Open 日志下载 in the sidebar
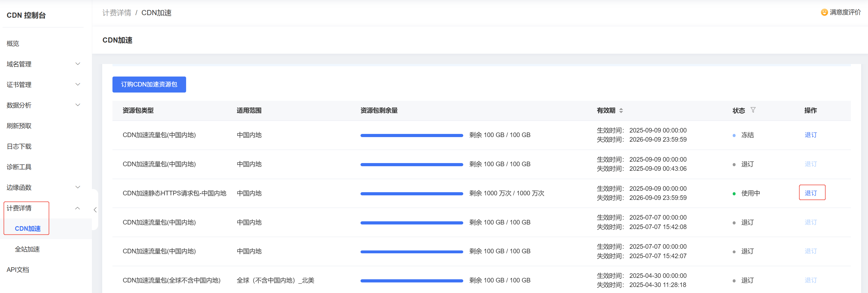 [x=19, y=146]
